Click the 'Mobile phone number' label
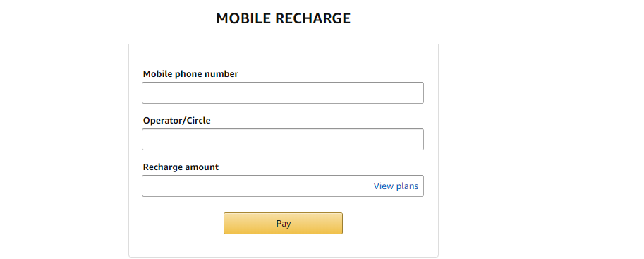 (190, 74)
